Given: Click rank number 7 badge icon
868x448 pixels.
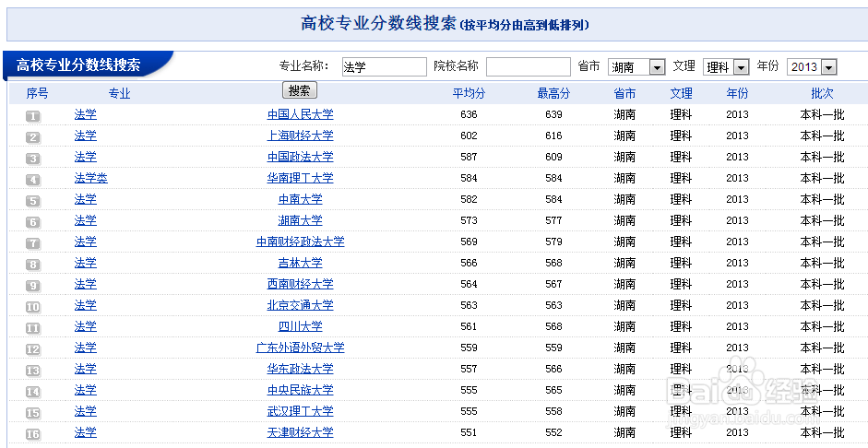Looking at the screenshot, I should coord(33,243).
